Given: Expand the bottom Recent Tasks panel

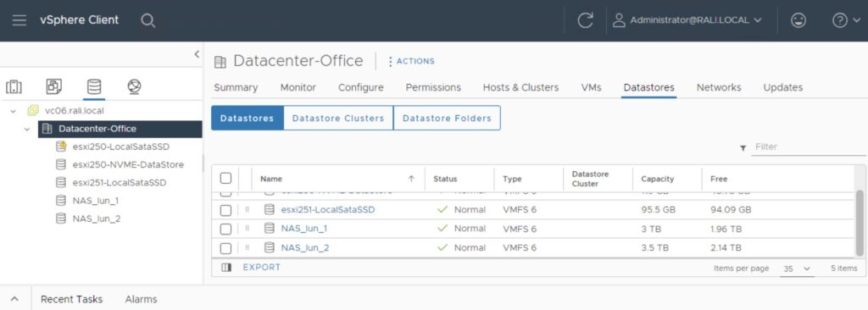Looking at the screenshot, I should coord(15,299).
